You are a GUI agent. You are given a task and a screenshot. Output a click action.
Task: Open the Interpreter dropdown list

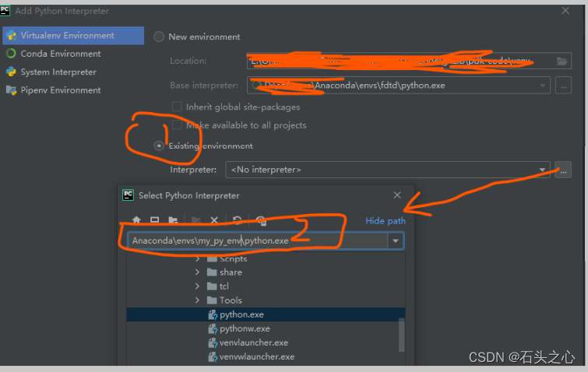coord(542,170)
